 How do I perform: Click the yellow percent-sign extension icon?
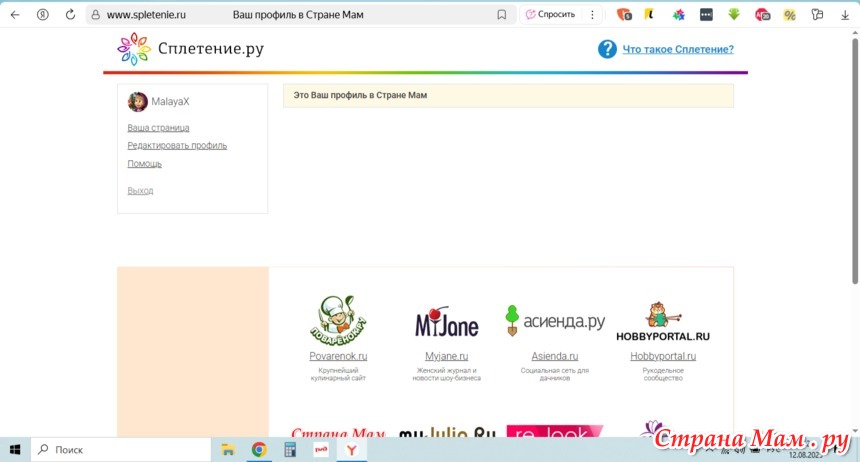pos(789,15)
